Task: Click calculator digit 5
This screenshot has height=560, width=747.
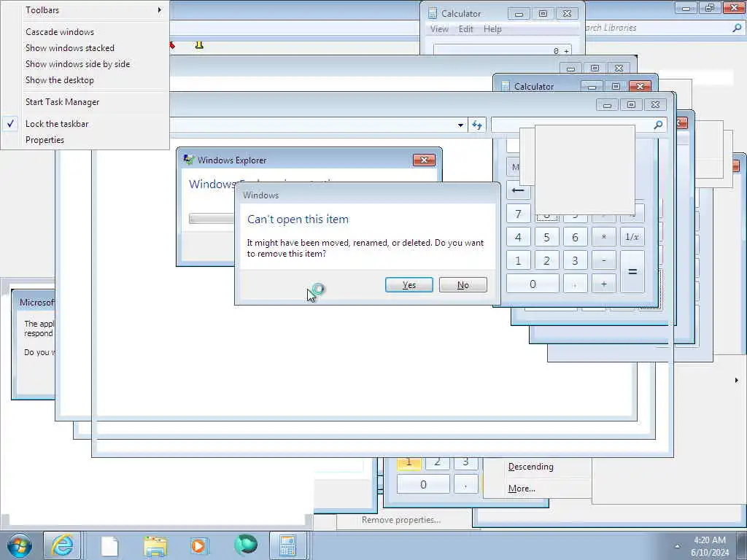Action: coord(547,237)
